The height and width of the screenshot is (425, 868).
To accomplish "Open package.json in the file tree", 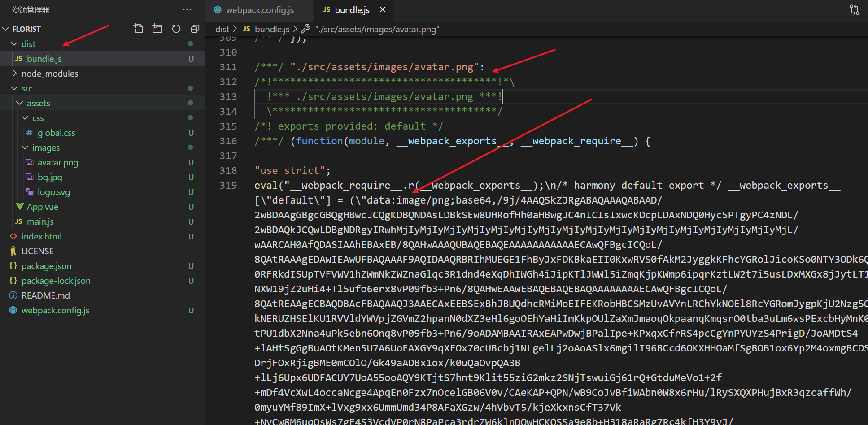I will pyautogui.click(x=102, y=266).
